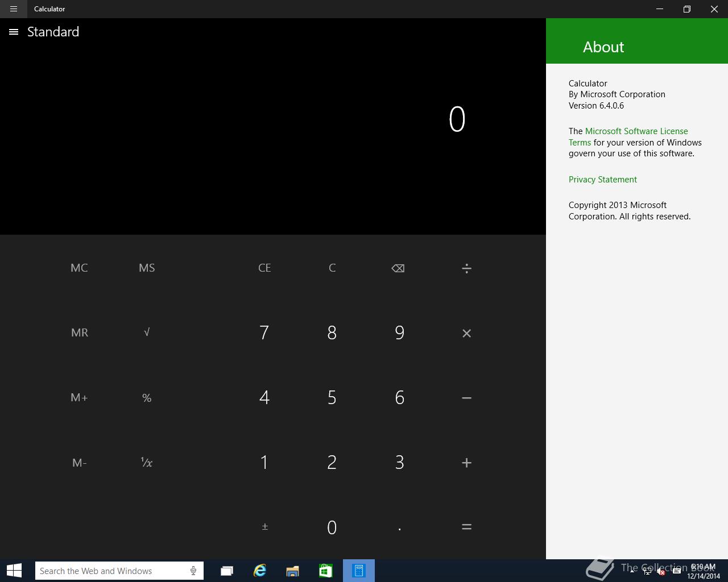728x582 pixels.
Task: Click digit 4 on the keypad
Action: (x=264, y=397)
